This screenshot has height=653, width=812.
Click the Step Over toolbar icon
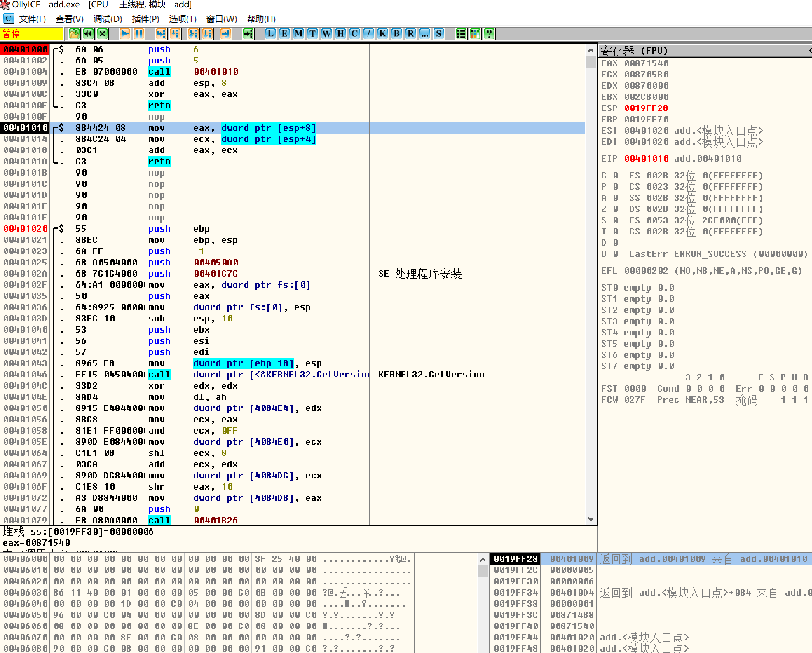(x=176, y=34)
